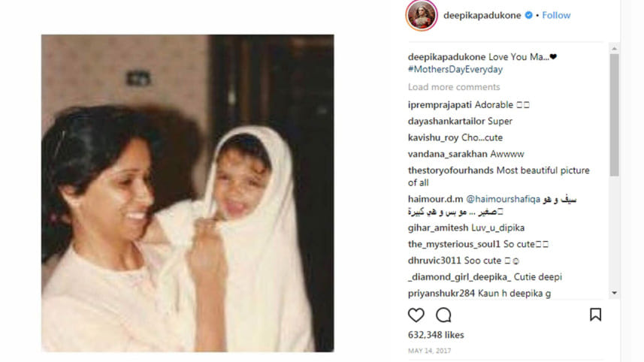Click the comments scrollbar thumb
Screen dimensions: 644x362
tap(615, 115)
